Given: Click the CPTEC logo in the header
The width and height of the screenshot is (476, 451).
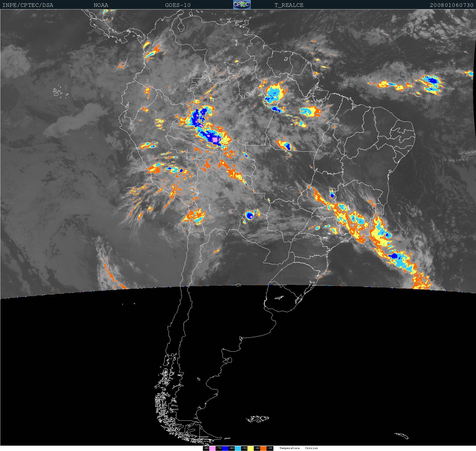Looking at the screenshot, I should (242, 5).
